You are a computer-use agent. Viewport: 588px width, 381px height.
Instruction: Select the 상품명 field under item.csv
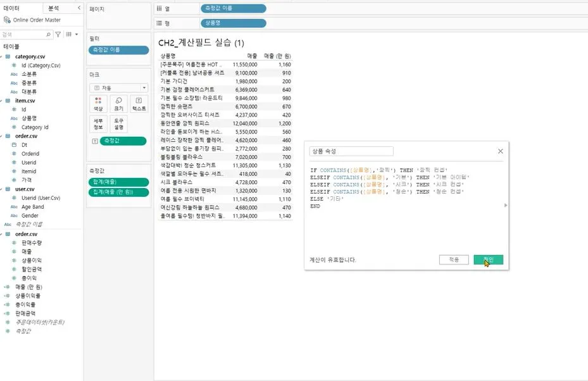tap(29, 118)
